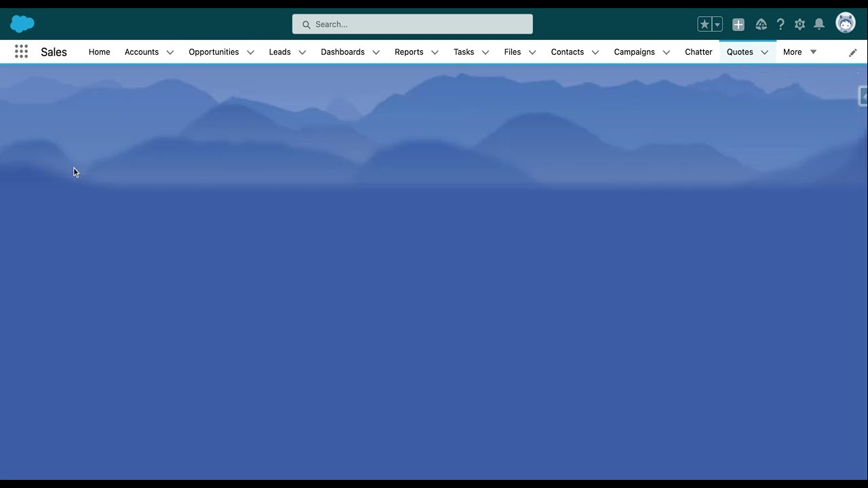The width and height of the screenshot is (868, 488).
Task: Open the App Launcher grid icon
Action: 21,52
